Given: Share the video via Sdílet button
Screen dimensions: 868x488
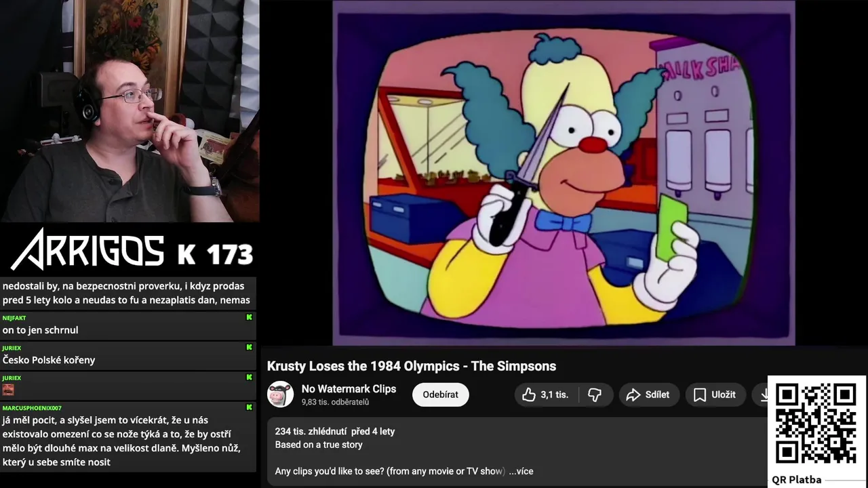Looking at the screenshot, I should pyautogui.click(x=648, y=394).
